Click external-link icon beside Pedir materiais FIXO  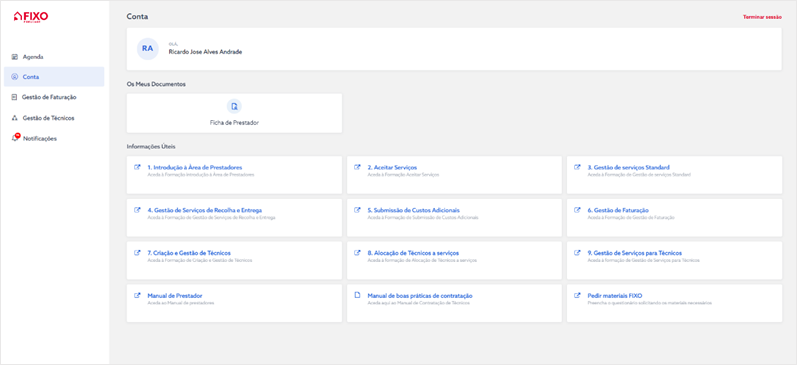coord(577,295)
